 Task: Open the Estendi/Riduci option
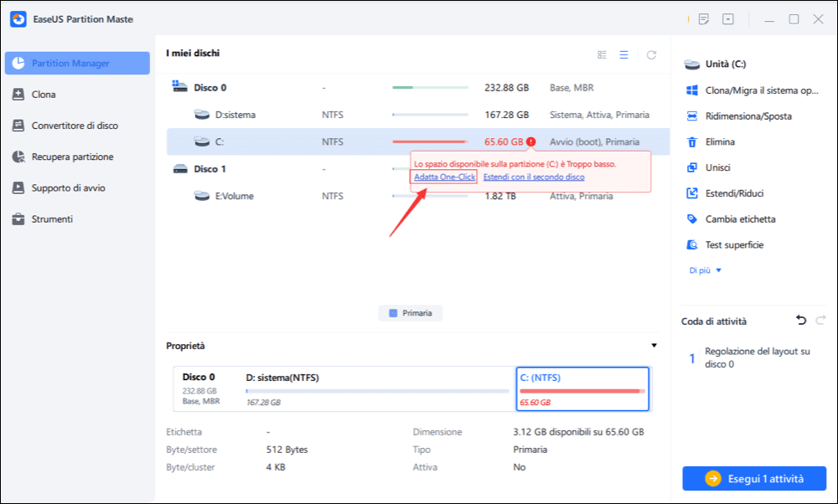pyautogui.click(x=725, y=193)
